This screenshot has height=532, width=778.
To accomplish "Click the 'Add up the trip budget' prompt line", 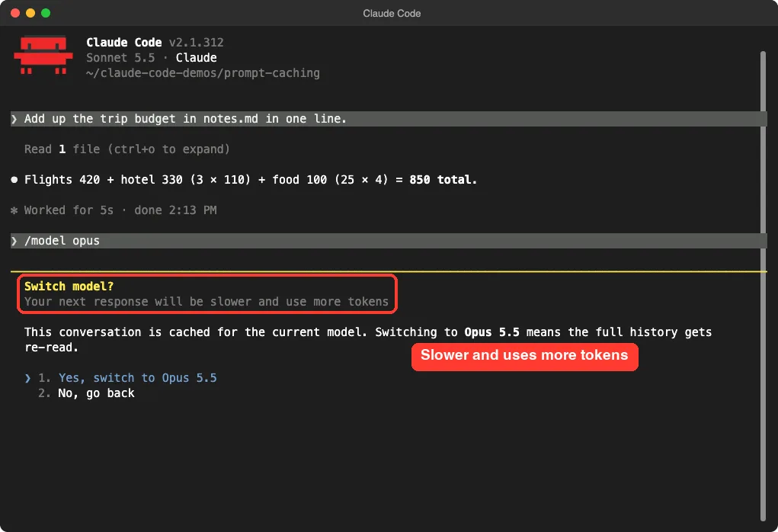I will [389, 119].
